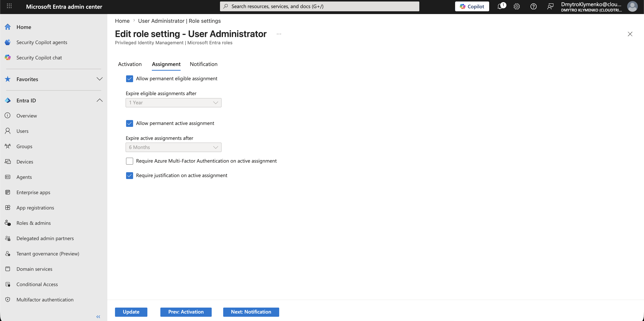
Task: Click the Favorites star icon
Action: 8,79
